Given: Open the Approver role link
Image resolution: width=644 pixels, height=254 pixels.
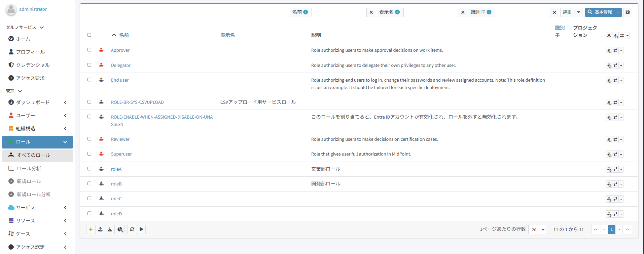Looking at the screenshot, I should (120, 50).
